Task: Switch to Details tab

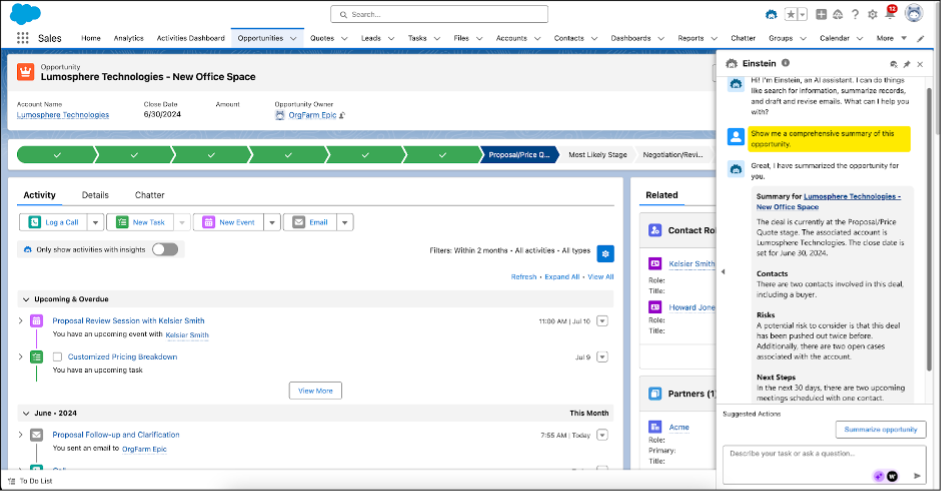Action: [x=95, y=195]
